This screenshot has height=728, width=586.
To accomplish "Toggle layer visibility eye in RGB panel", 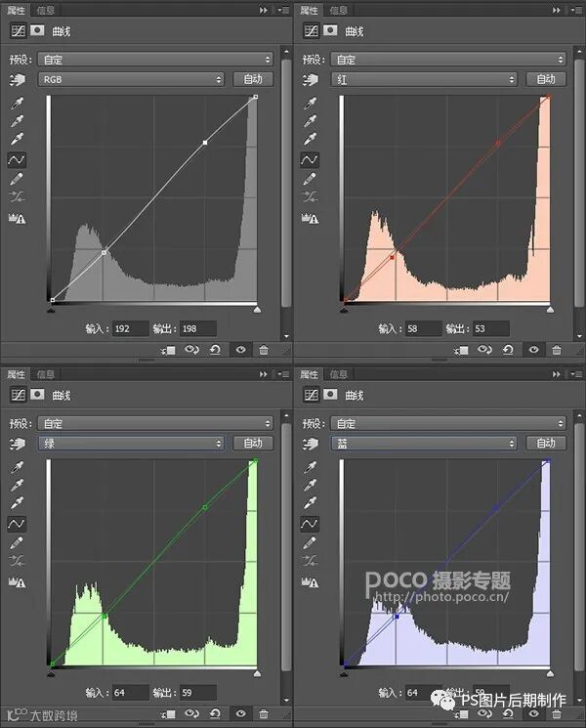I will [241, 350].
